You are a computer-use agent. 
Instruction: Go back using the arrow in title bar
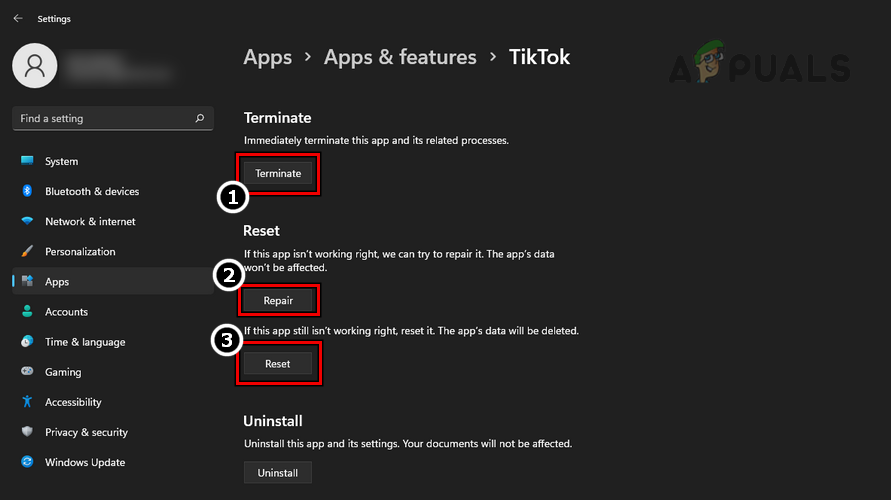(18, 18)
